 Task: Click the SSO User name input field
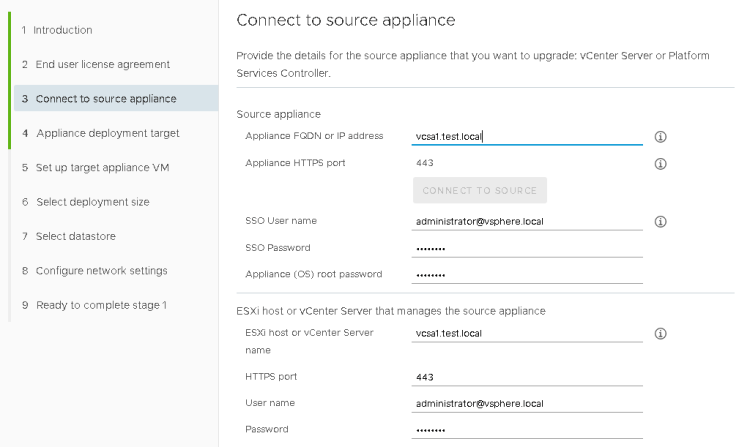527,221
